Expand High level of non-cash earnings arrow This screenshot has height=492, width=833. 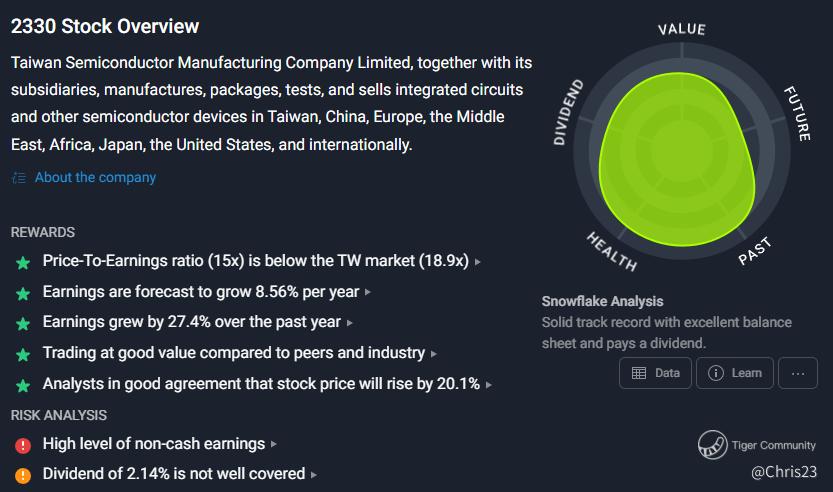274,444
